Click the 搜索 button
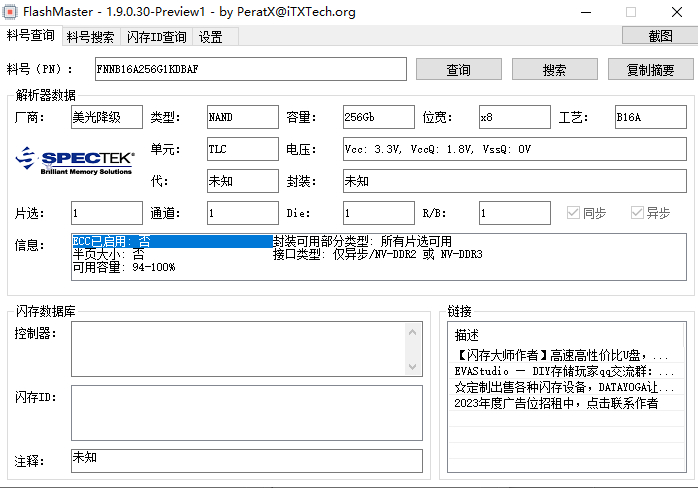 [x=554, y=70]
